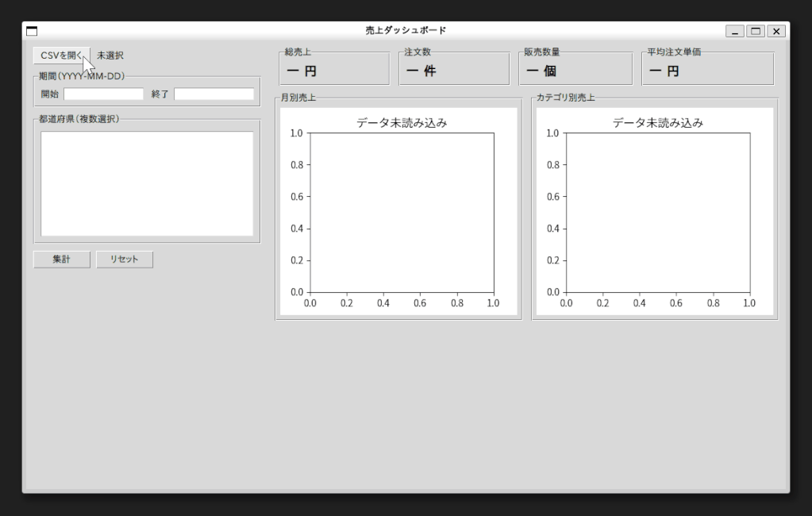The image size is (812, 516).
Task: Click the データ未読み込み title in カテゴリ別売上 chart
Action: (x=658, y=123)
